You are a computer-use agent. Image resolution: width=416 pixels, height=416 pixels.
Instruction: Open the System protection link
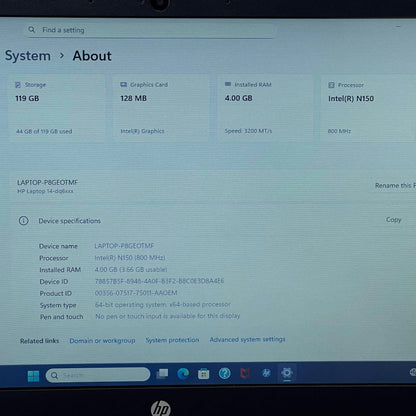coord(172,340)
